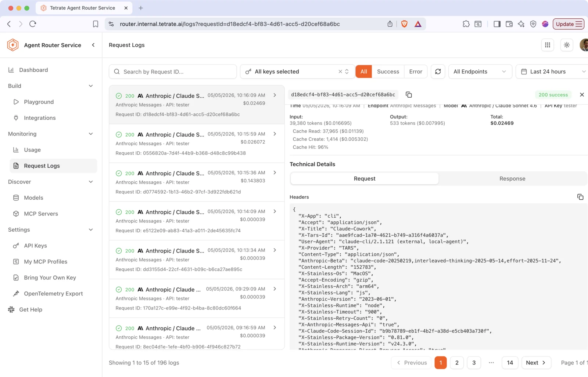The height and width of the screenshot is (377, 588).
Task: Open Usage monitoring page
Action: click(x=32, y=150)
